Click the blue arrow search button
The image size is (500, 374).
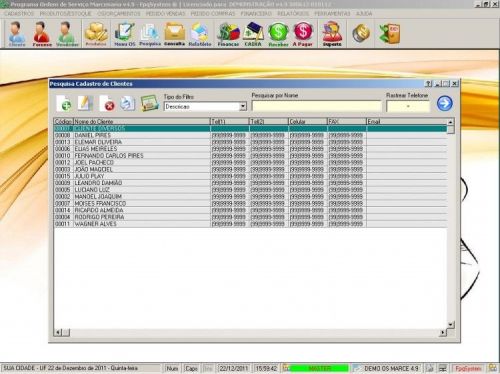(445, 103)
